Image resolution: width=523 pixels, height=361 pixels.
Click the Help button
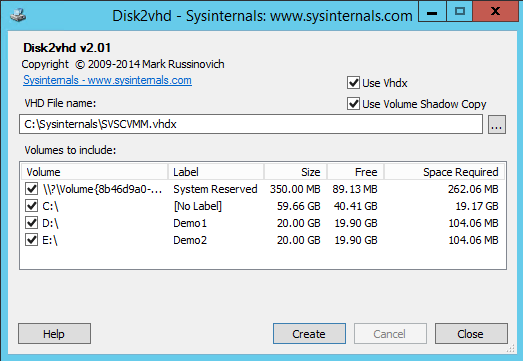pyautogui.click(x=54, y=333)
